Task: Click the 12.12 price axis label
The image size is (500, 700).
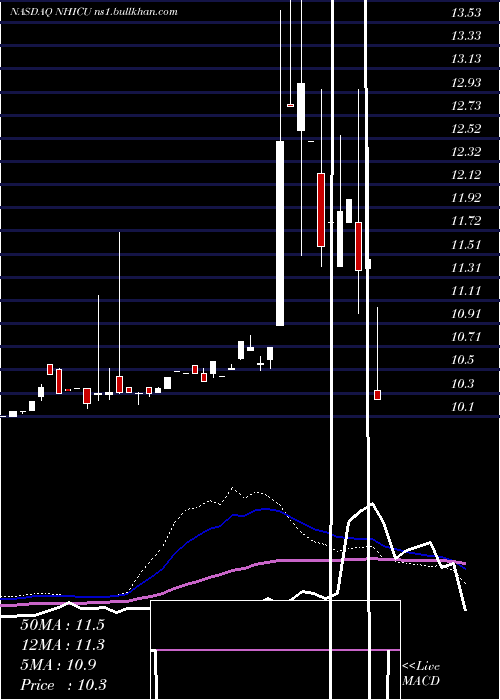Action: pos(466,175)
